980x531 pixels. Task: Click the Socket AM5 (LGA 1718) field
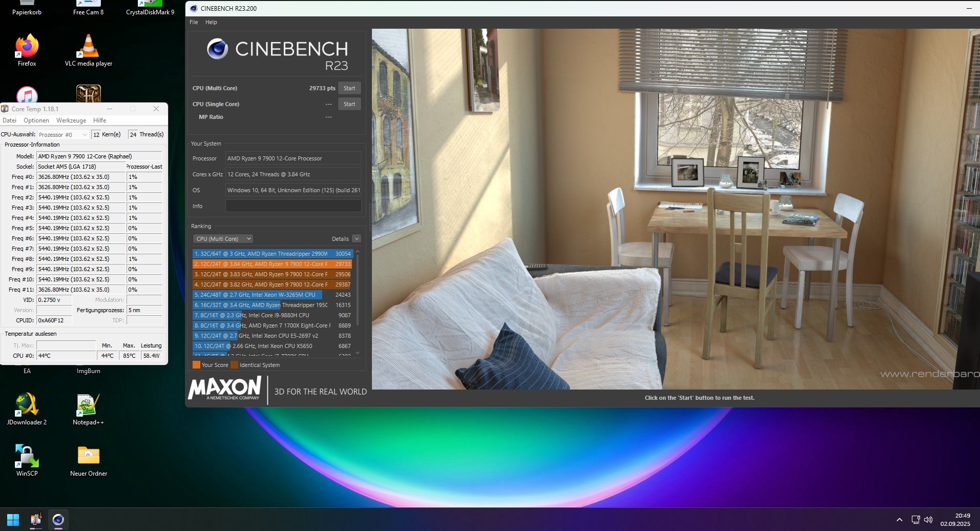tap(81, 167)
